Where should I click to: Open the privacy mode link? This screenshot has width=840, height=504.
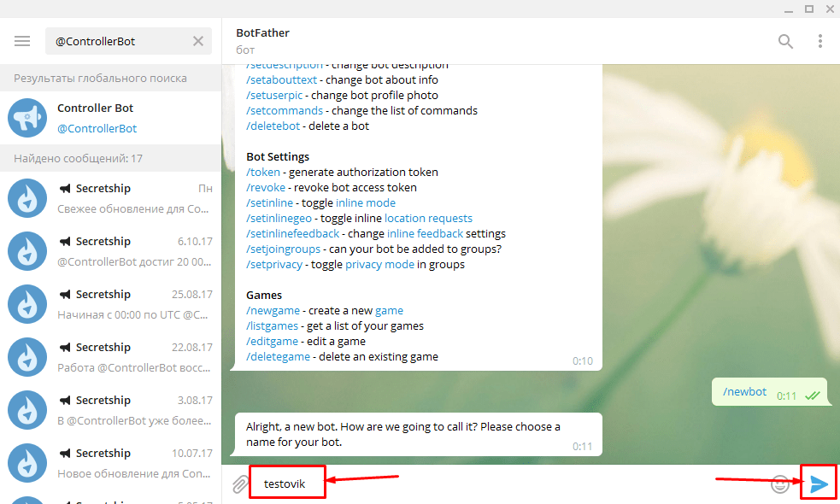coord(379,265)
